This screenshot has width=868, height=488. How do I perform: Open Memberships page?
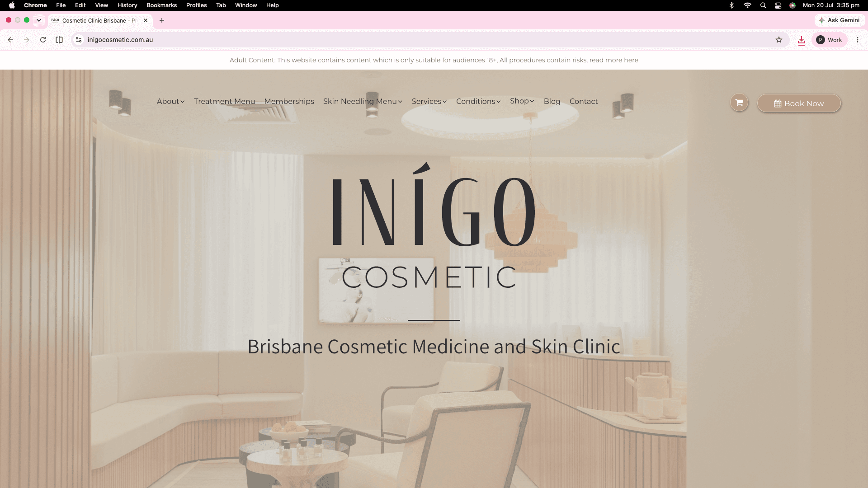pos(289,101)
